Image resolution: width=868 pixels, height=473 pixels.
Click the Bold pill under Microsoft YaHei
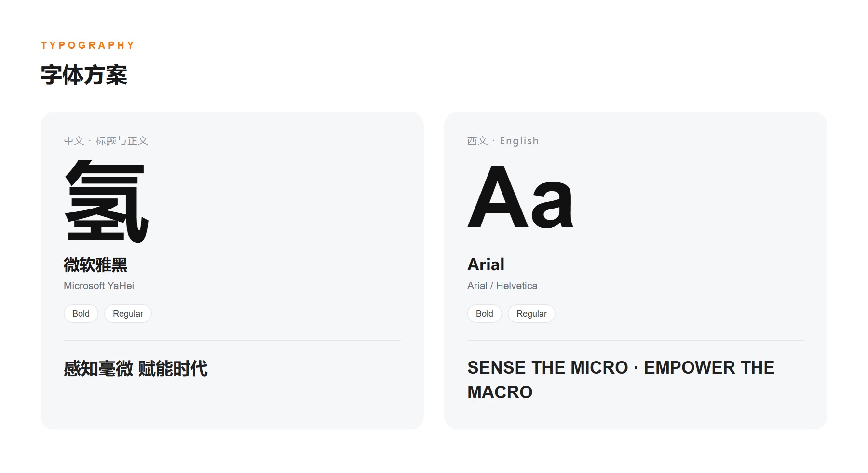[81, 314]
